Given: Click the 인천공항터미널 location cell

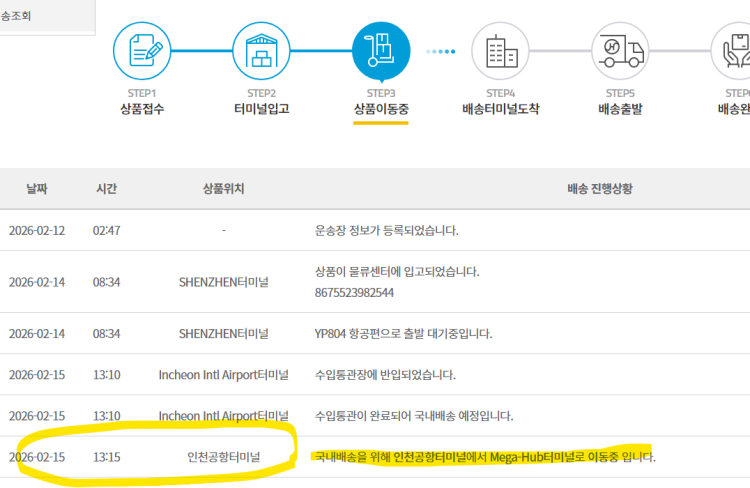Looking at the screenshot, I should 223,457.
